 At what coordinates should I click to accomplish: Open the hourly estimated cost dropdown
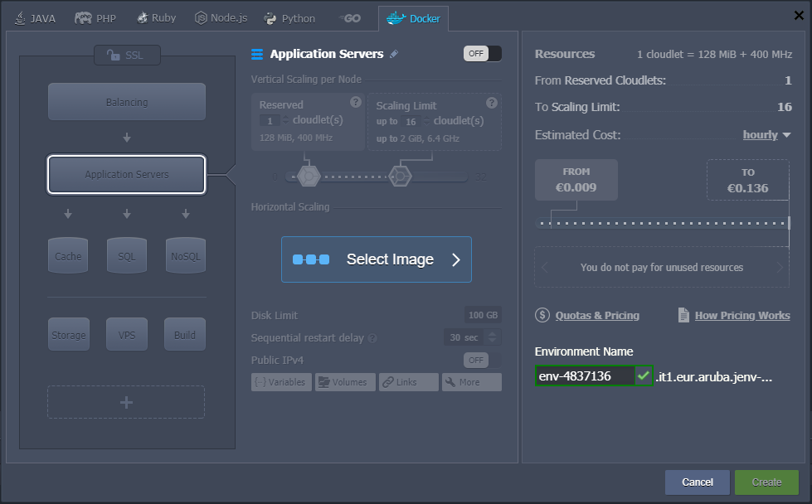[x=767, y=135]
